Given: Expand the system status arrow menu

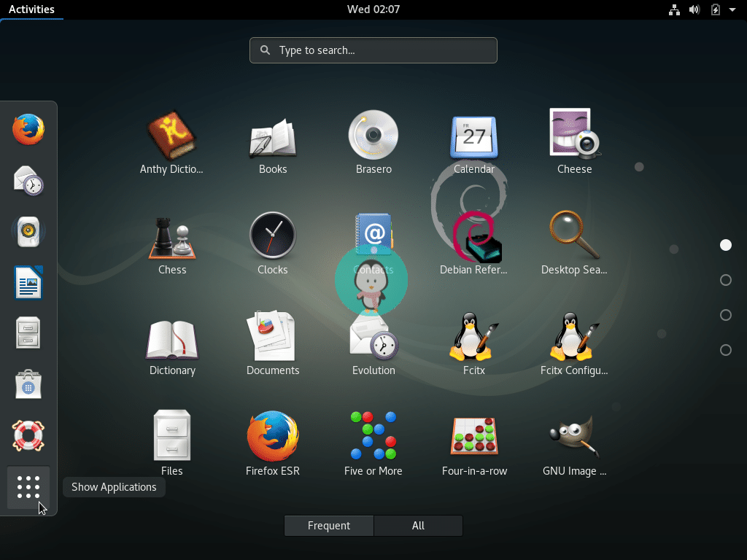Looking at the screenshot, I should (x=732, y=9).
